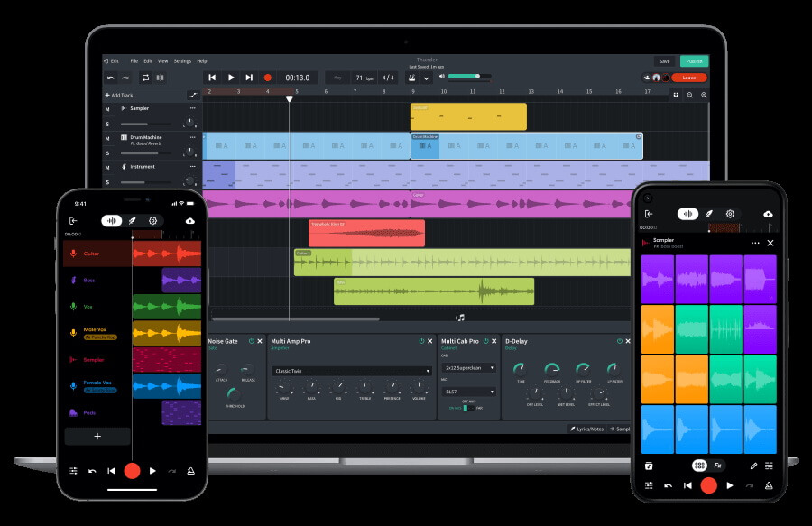Adjust the master volume slider on the laptop
Viewport: 812px width, 526px height.
coord(468,77)
